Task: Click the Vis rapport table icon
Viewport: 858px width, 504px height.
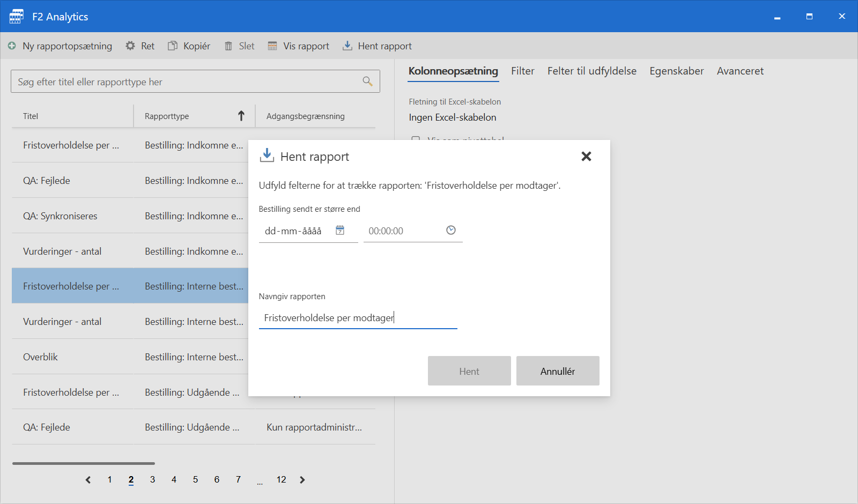Action: [272, 46]
